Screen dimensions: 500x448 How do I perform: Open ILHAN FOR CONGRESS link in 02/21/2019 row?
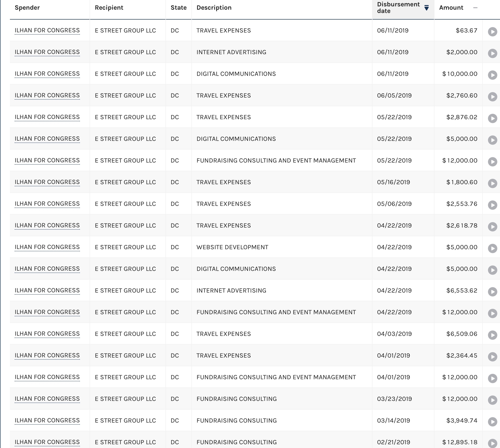click(47, 442)
